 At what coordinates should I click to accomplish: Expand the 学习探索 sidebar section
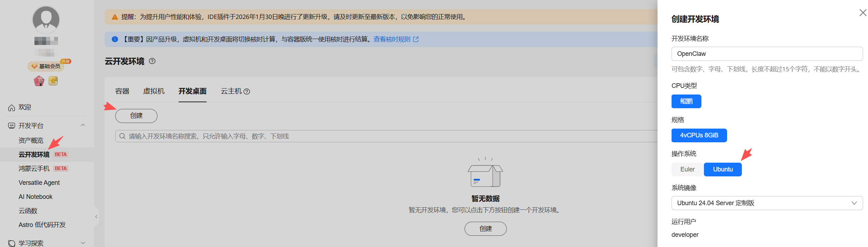click(83, 243)
